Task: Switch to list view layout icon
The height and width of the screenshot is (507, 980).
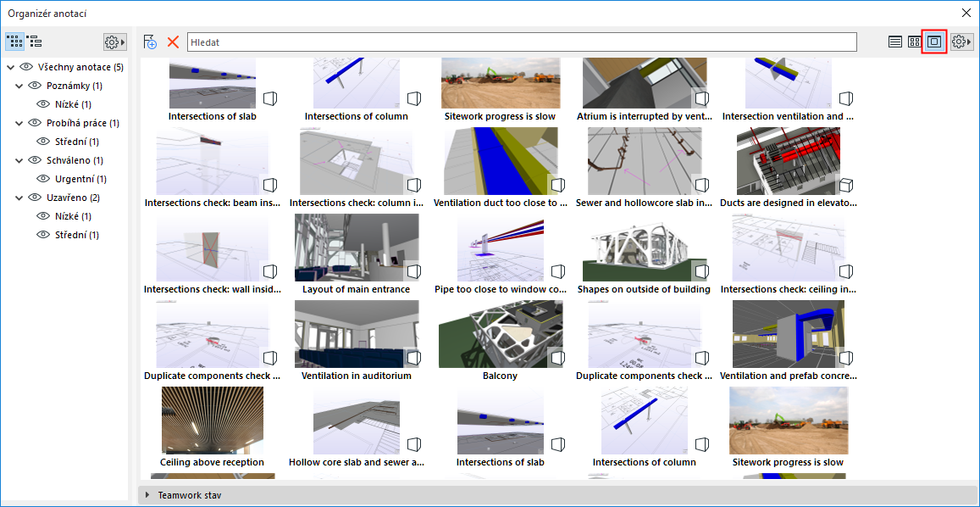Action: [x=895, y=42]
